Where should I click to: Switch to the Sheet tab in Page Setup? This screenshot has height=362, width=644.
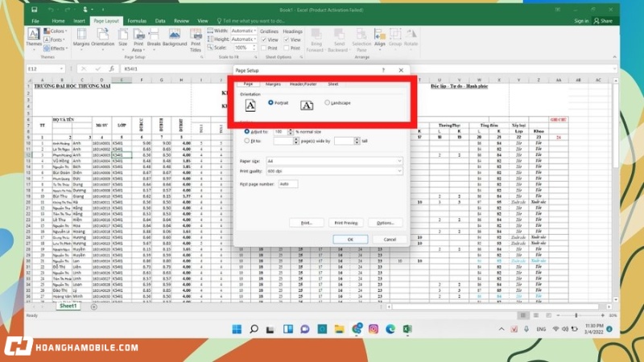click(333, 84)
